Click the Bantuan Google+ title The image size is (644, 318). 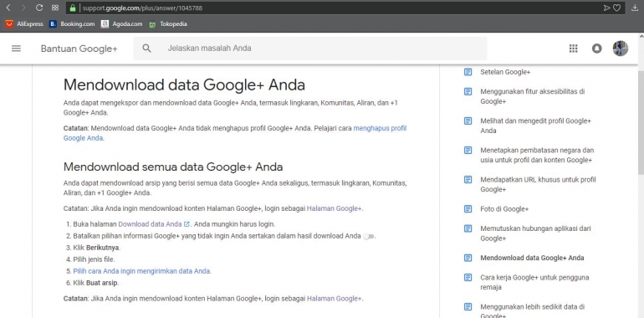pos(79,49)
